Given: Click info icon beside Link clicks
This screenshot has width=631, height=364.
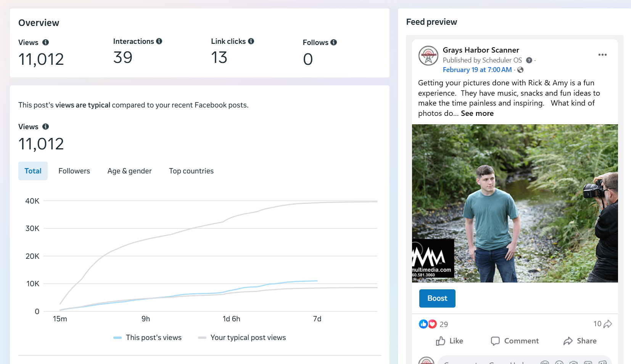Looking at the screenshot, I should coord(251,41).
